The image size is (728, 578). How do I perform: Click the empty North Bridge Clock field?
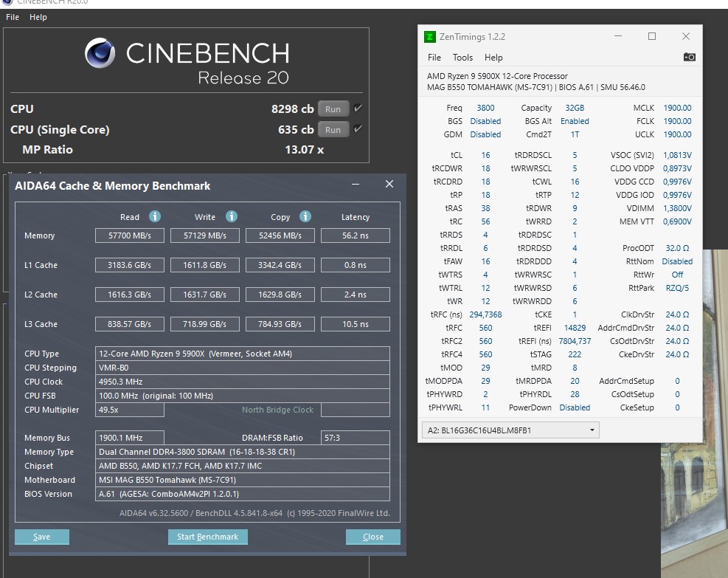(x=356, y=410)
